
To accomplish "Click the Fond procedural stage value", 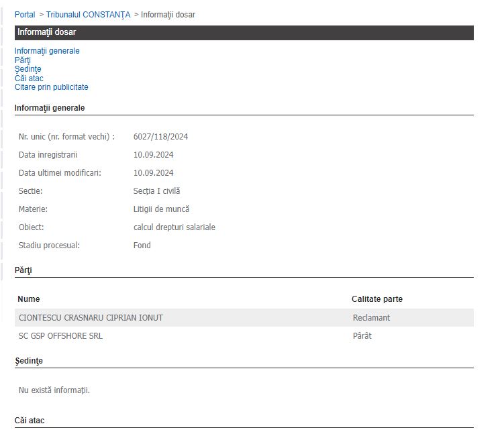I will tap(142, 246).
